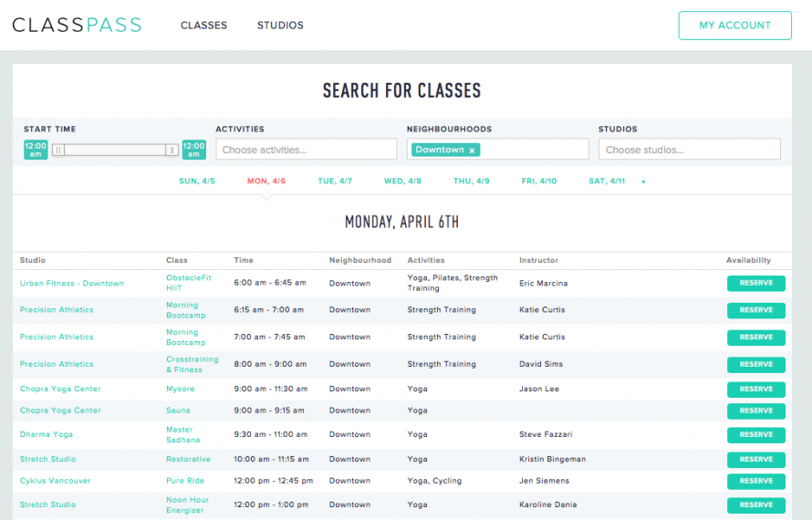The width and height of the screenshot is (812, 520).
Task: Reserve the Pure Ride class
Action: [756, 481]
